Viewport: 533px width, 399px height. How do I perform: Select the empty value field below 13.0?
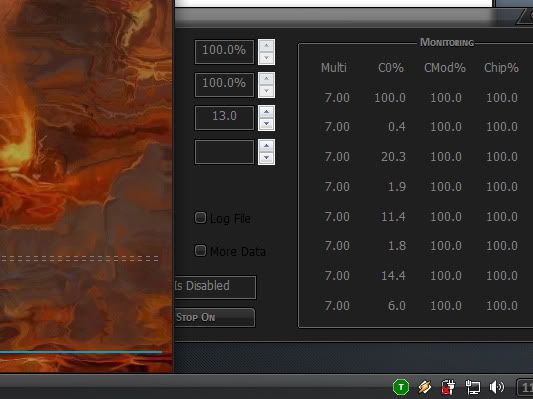(224, 152)
